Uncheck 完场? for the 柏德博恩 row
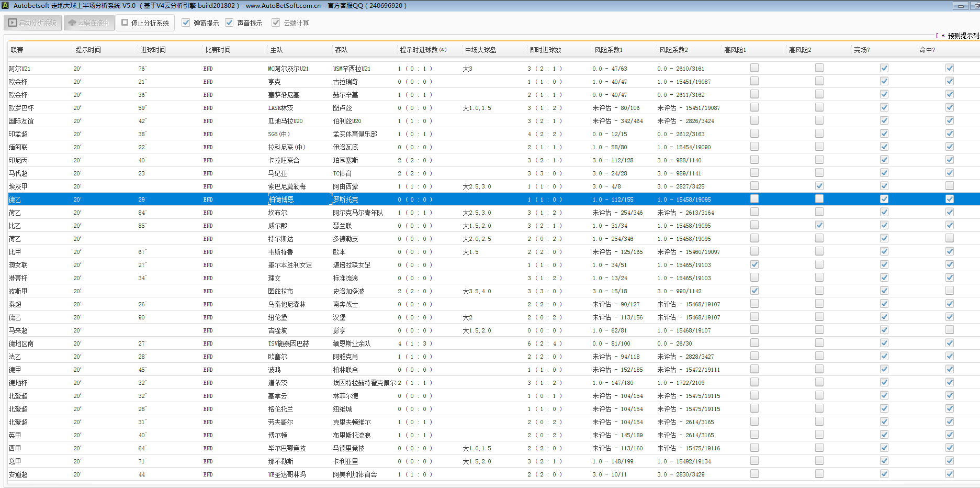The image size is (980, 488). [x=884, y=199]
